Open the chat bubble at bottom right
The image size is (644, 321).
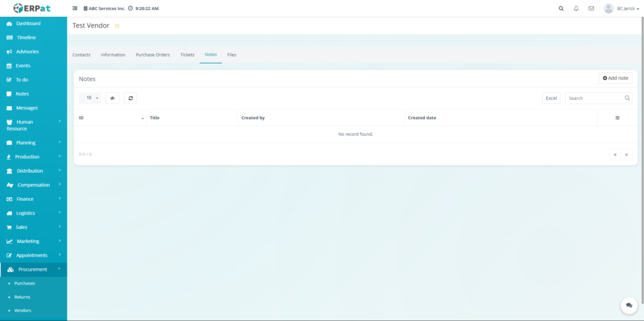pyautogui.click(x=628, y=305)
